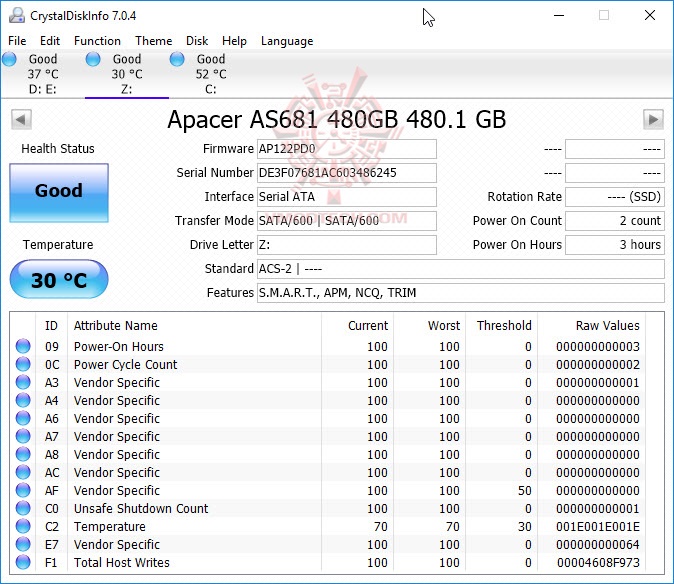Click the Firmware field showing AP122PD0

click(x=347, y=149)
